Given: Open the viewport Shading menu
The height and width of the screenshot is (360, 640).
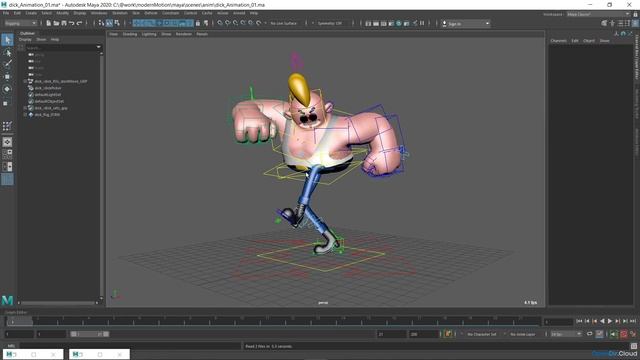Looking at the screenshot, I should coord(130,34).
